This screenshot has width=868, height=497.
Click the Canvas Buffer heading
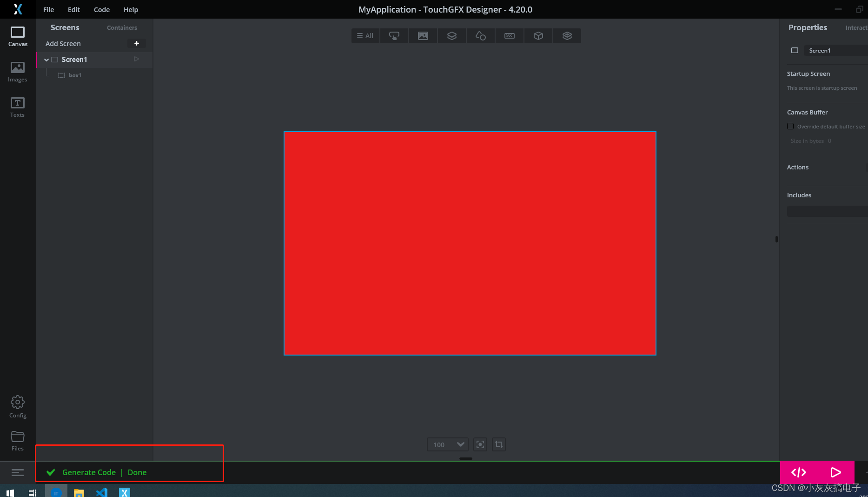[x=807, y=113]
